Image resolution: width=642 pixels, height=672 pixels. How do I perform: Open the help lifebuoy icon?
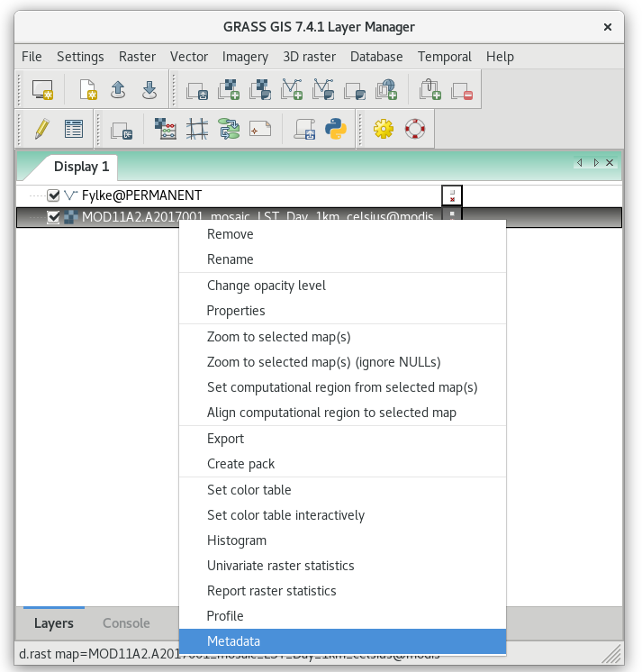click(x=414, y=129)
